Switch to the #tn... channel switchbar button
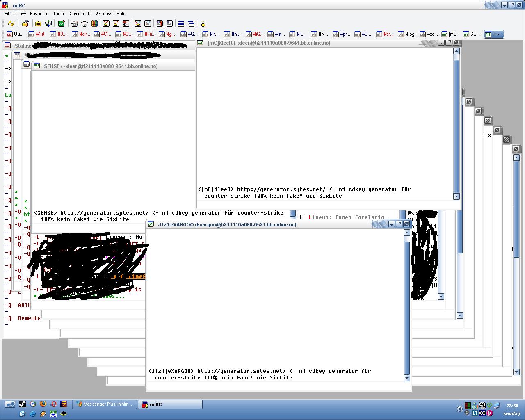This screenshot has width=525, height=420. click(x=385, y=34)
